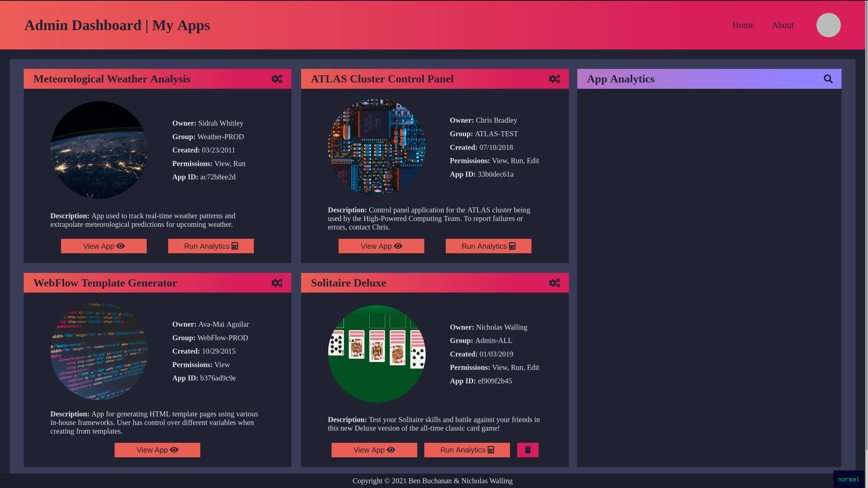
Task: Click gears icon on Solitaire Deluxe card
Action: [x=554, y=283]
